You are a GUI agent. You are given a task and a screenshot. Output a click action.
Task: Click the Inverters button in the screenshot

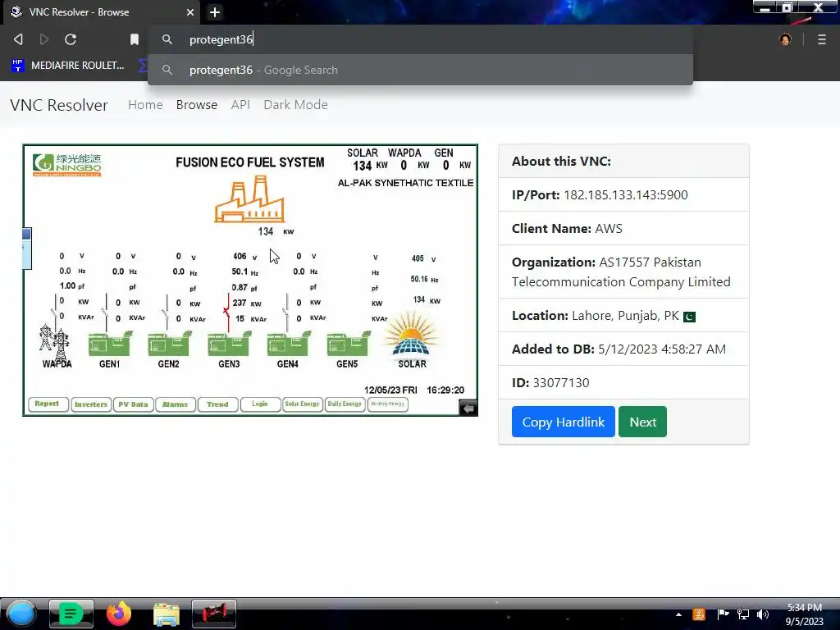91,404
